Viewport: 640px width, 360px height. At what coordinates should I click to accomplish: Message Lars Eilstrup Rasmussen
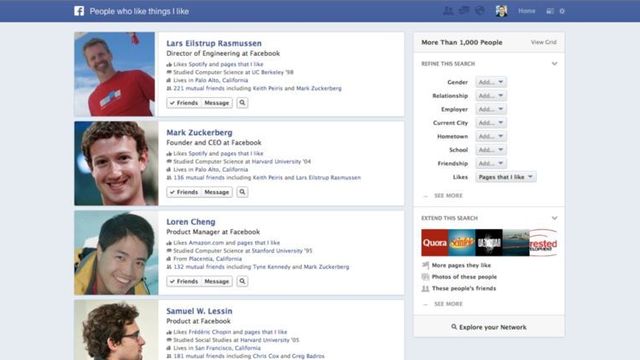[x=216, y=103]
